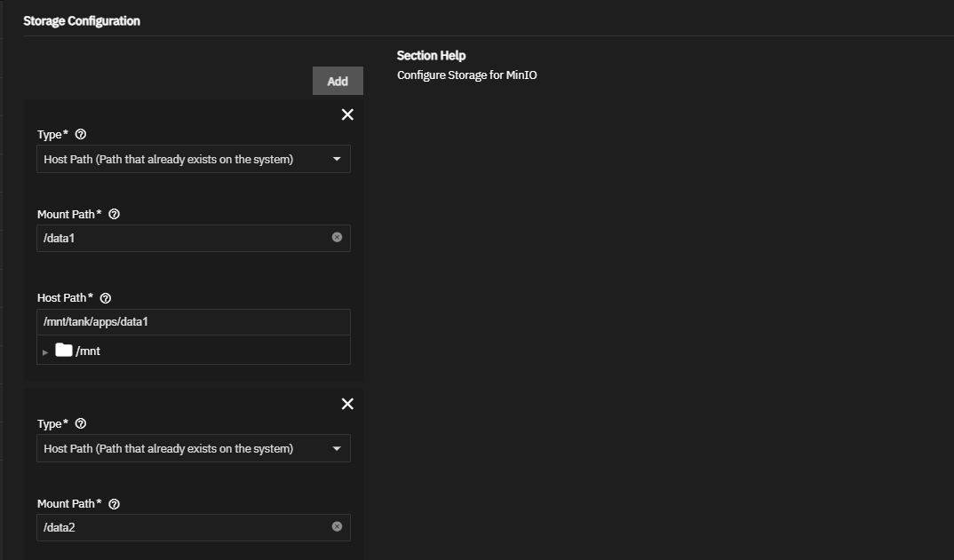Click the Section Help heading
The width and height of the screenshot is (954, 560).
point(431,55)
